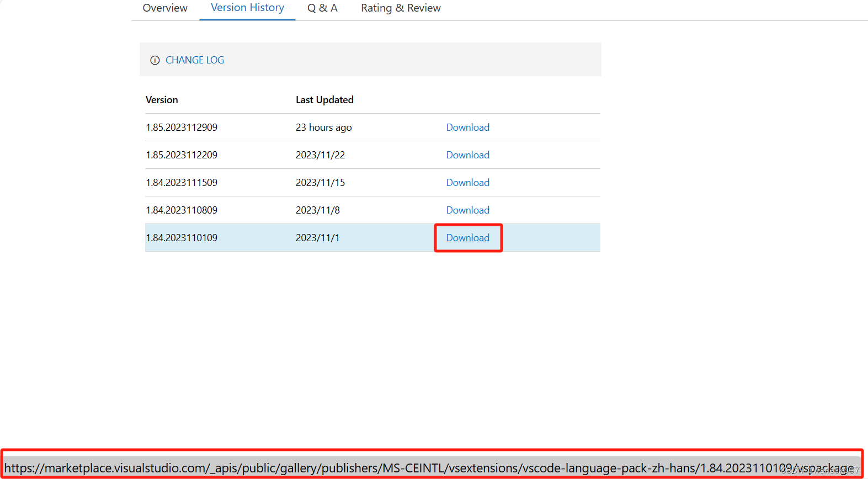Select version text 1.85.2023112209
868x479 pixels.
click(x=182, y=155)
